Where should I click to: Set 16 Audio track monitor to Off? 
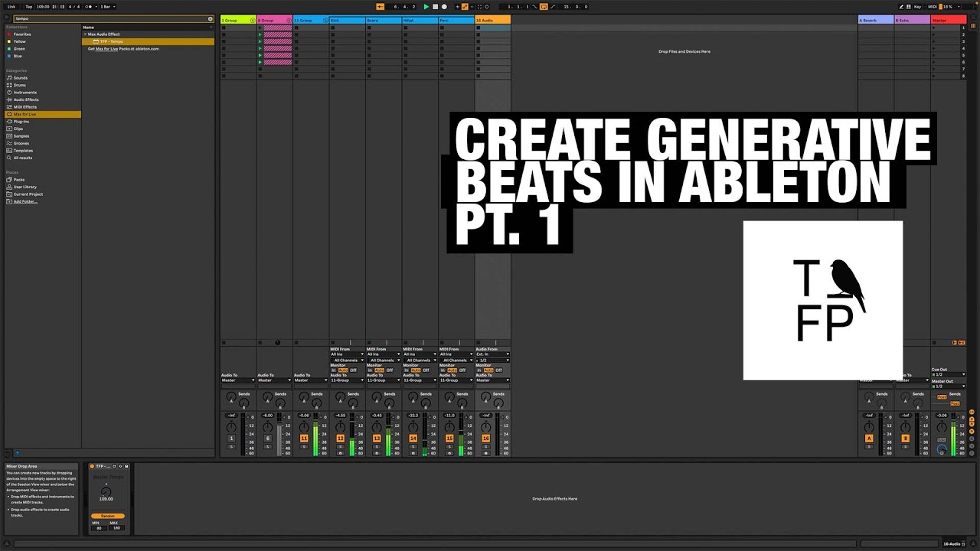click(x=498, y=370)
